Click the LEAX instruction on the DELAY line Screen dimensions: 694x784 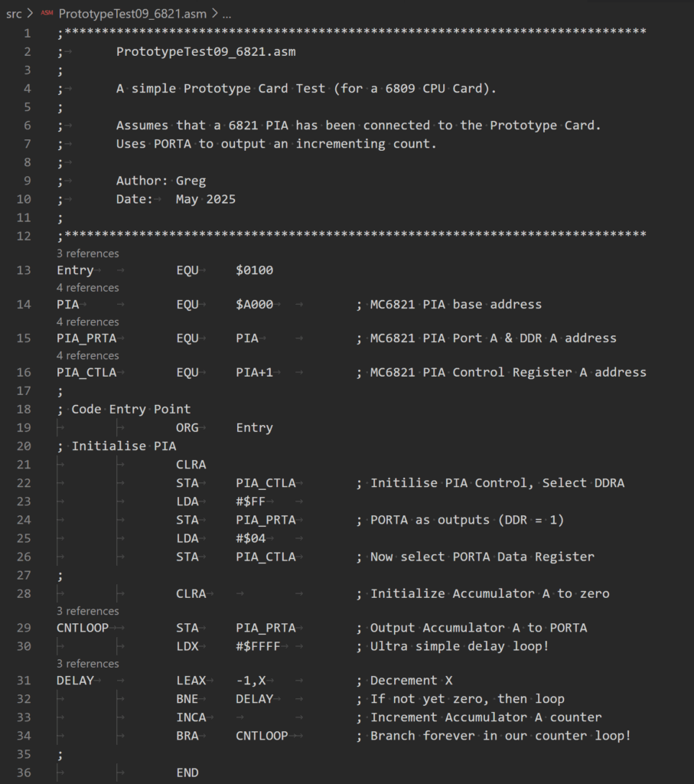[x=191, y=681]
